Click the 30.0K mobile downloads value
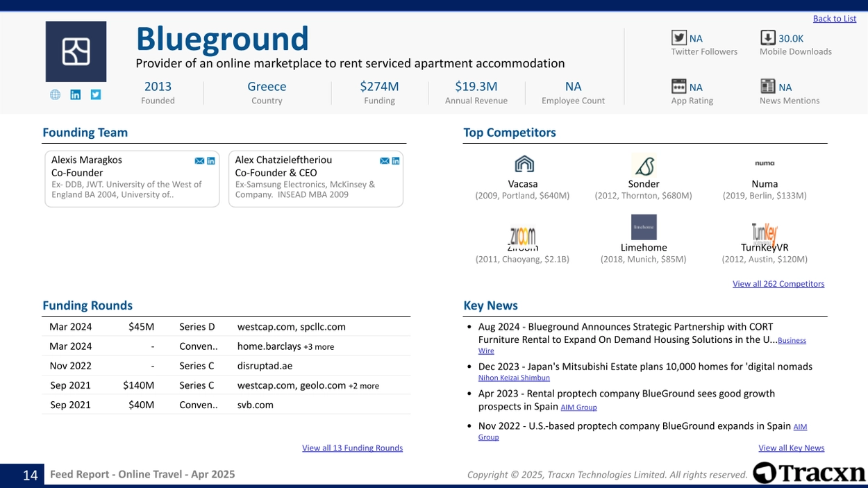This screenshot has width=868, height=488. [791, 39]
